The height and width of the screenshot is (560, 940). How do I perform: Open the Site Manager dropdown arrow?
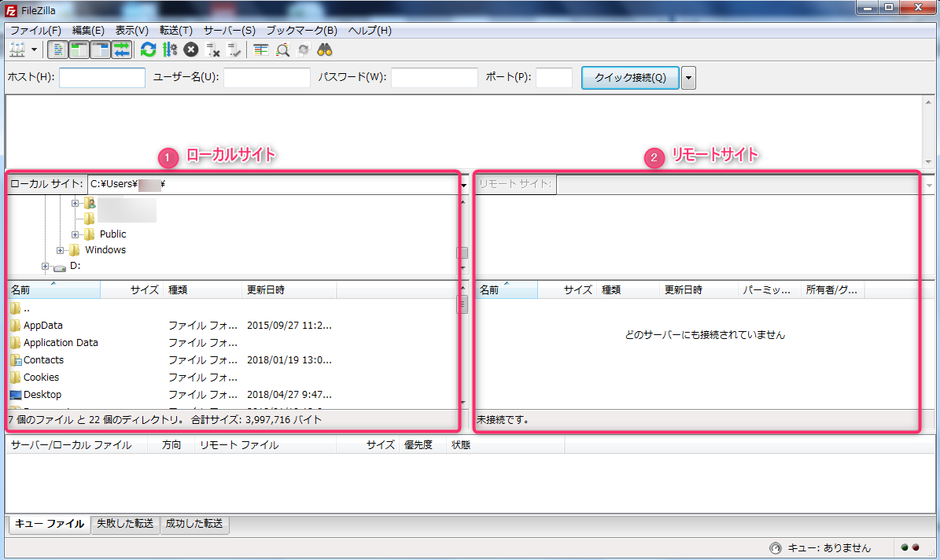[34, 50]
